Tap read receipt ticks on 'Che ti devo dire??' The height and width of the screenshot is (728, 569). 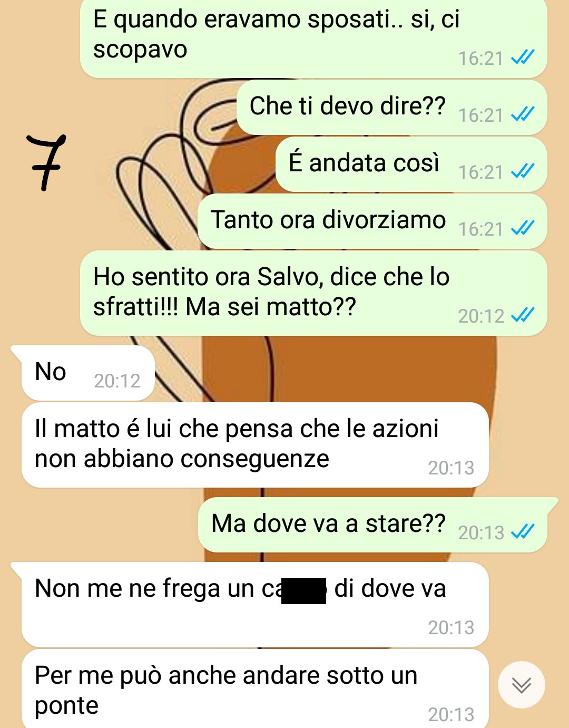[523, 114]
